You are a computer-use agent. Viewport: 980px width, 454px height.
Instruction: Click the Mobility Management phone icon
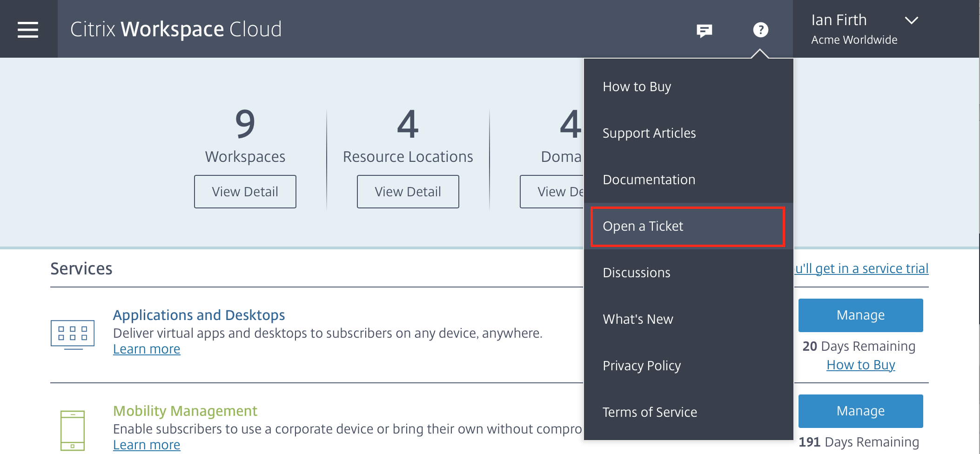click(73, 430)
